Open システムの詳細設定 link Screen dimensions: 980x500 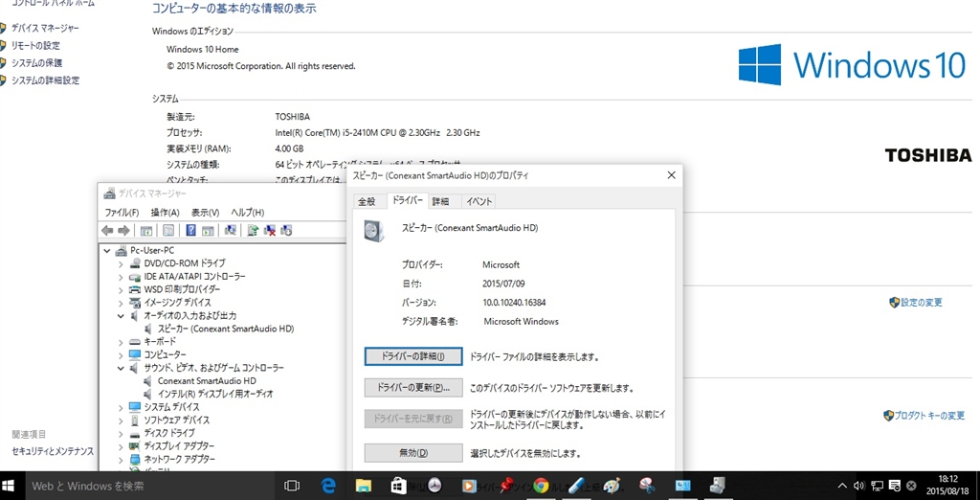coord(45,80)
